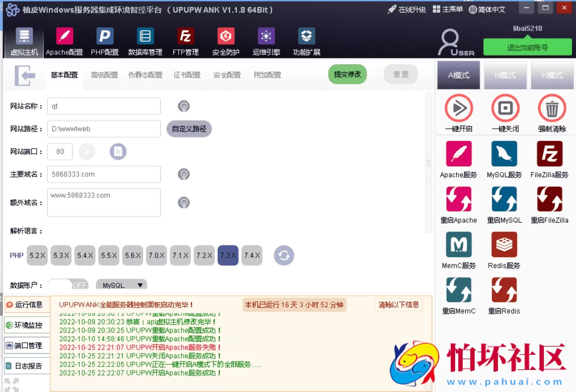The width and height of the screenshot is (576, 392).
Task: Select PHP version 7.4.X
Action: click(252, 255)
